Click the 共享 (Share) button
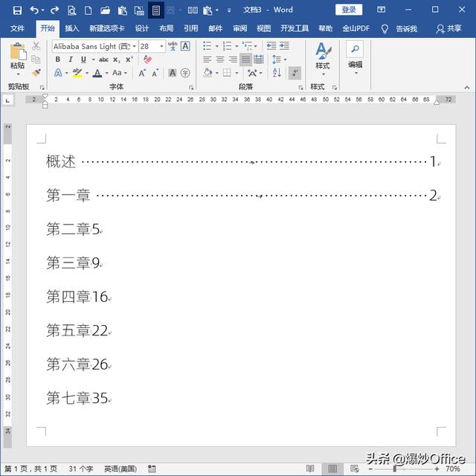This screenshot has width=476, height=476. [x=449, y=29]
